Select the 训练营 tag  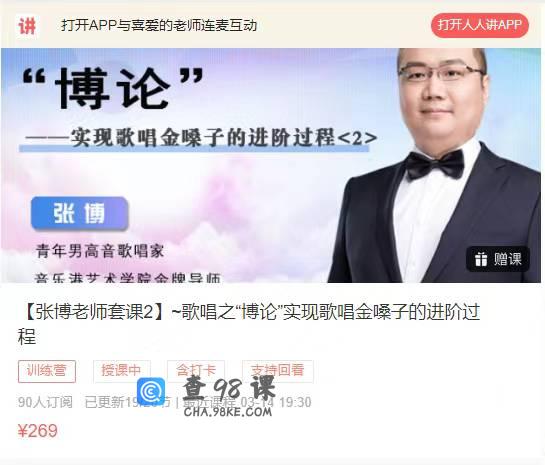pyautogui.click(x=47, y=371)
